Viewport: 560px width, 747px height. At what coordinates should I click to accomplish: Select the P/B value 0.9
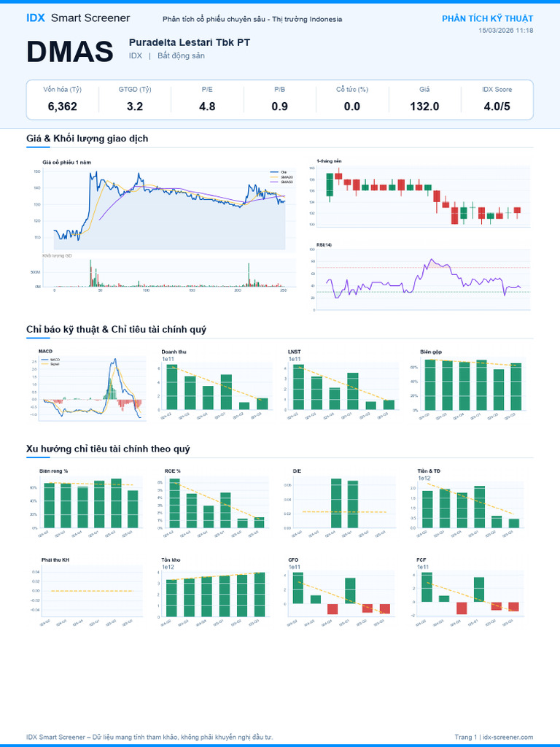[x=279, y=107]
